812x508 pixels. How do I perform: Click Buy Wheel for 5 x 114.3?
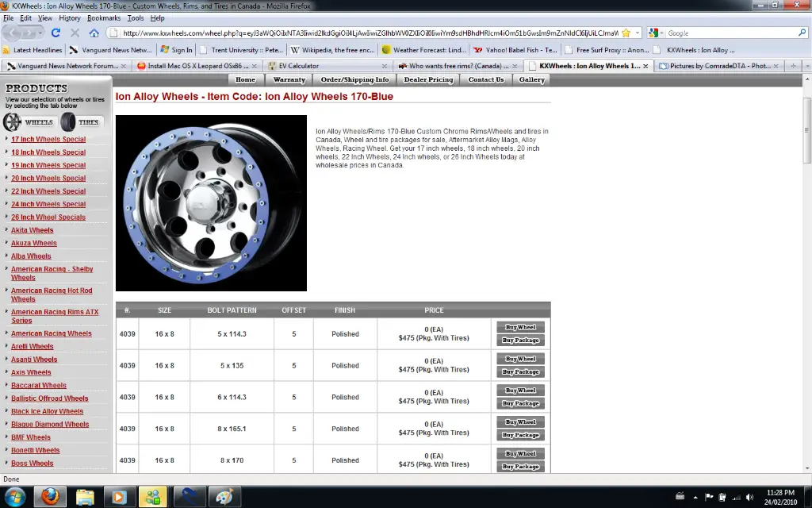[520, 327]
